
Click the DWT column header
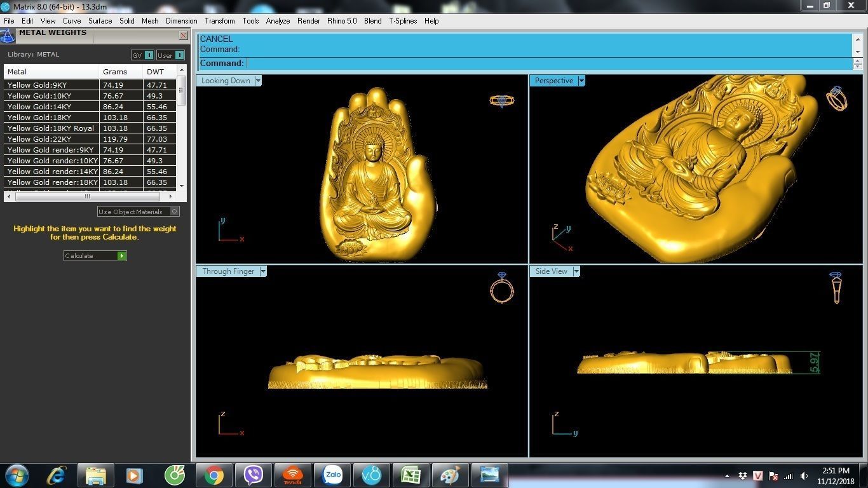pos(159,72)
